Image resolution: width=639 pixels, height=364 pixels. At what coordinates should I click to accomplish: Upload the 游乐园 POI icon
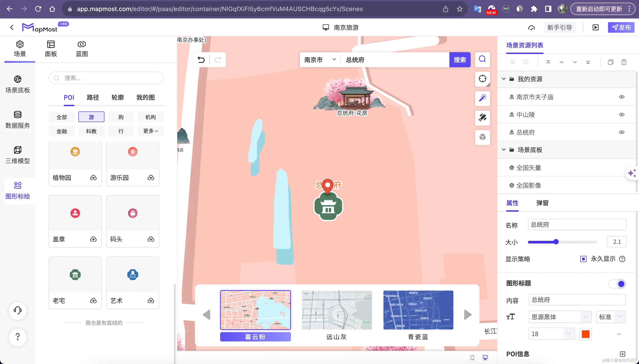(151, 178)
